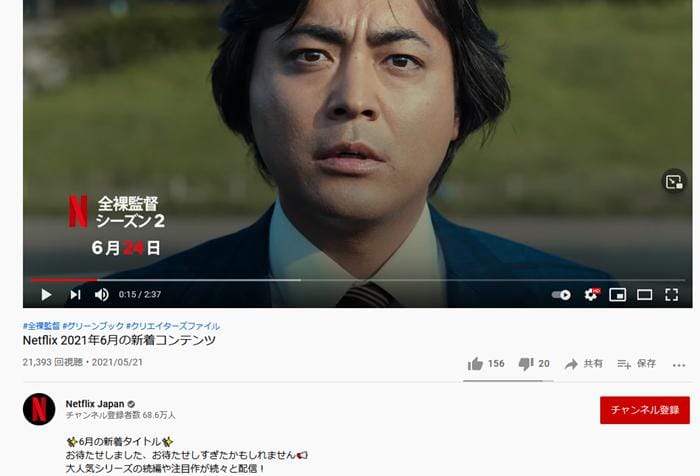This screenshot has width=700, height=476.
Task: Mute the video volume
Action: tap(102, 295)
